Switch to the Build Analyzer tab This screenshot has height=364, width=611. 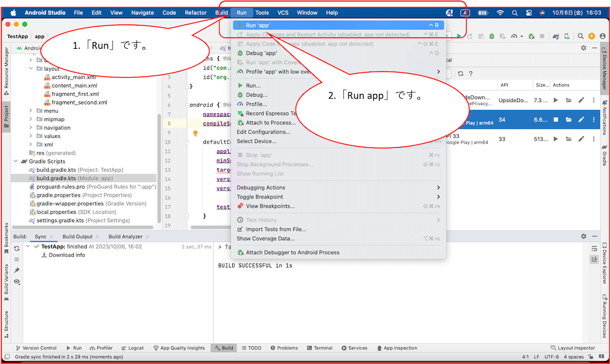tap(125, 236)
